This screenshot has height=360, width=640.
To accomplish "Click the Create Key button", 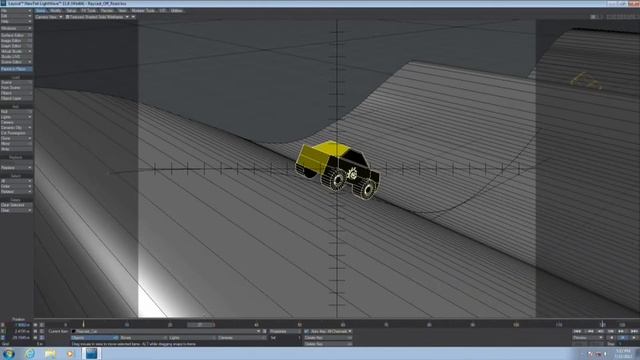I will 327,338.
